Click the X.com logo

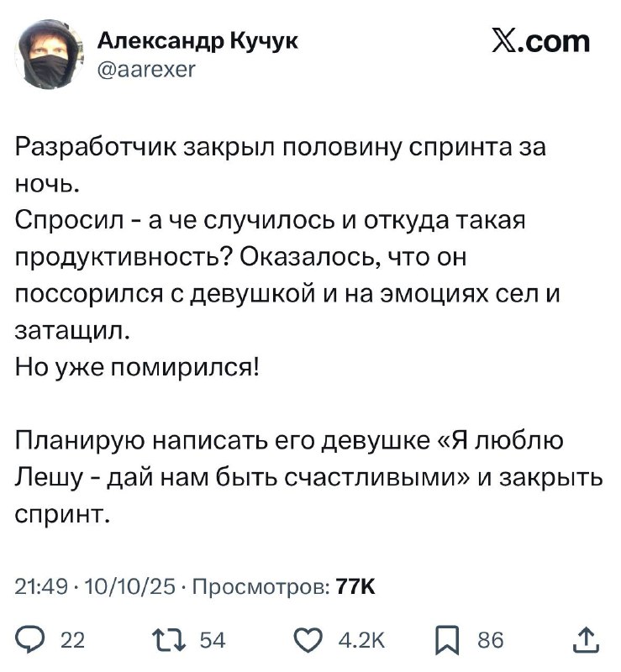pyautogui.click(x=540, y=41)
